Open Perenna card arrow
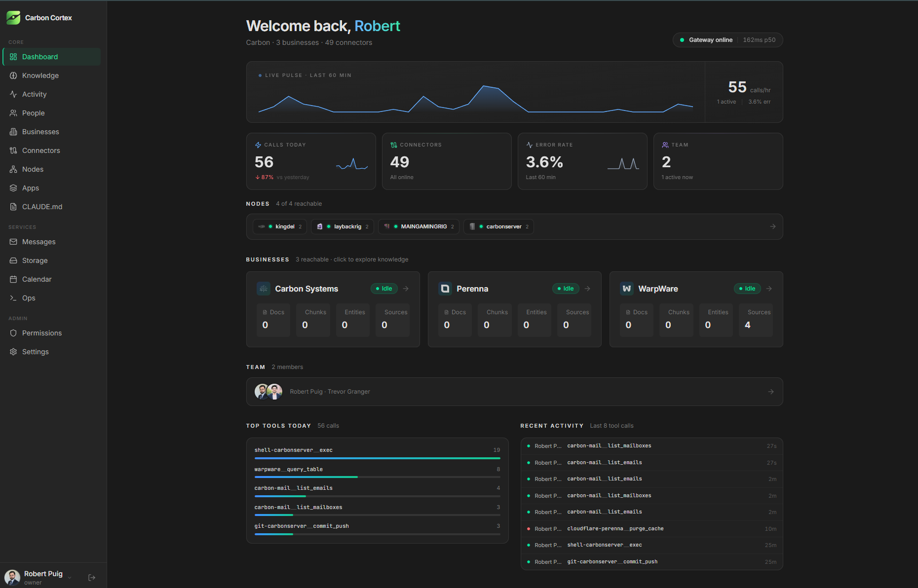Image resolution: width=918 pixels, height=588 pixels. (x=587, y=289)
